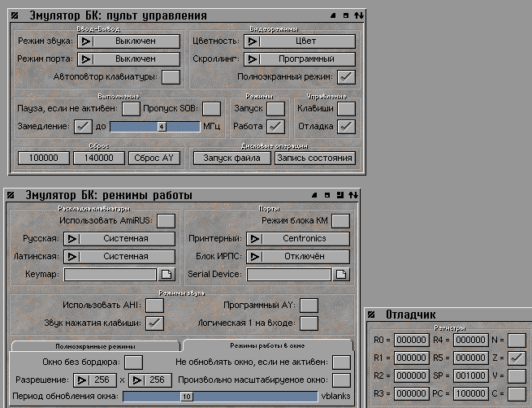The image size is (532, 408).
Task: Change the Блок ИРПС selector
Action: (298, 257)
